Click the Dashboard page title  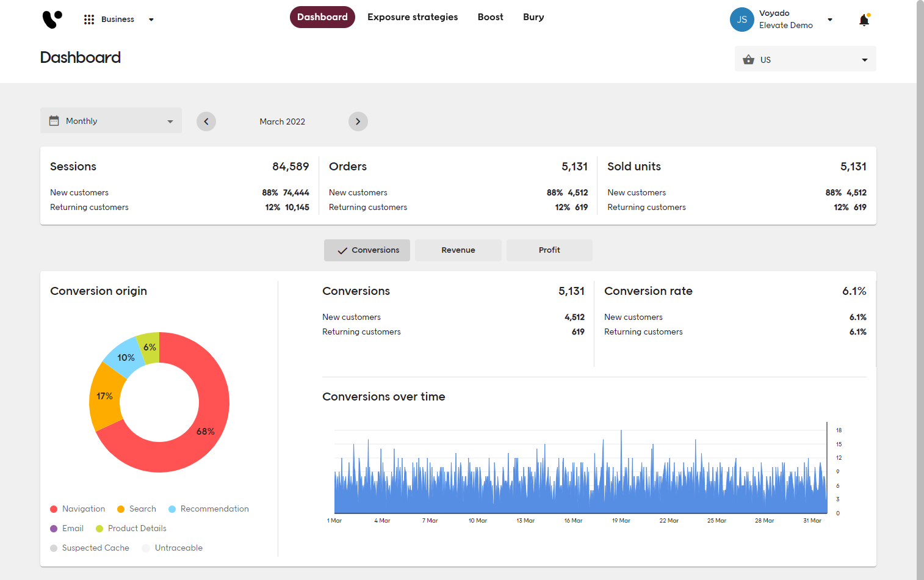81,57
